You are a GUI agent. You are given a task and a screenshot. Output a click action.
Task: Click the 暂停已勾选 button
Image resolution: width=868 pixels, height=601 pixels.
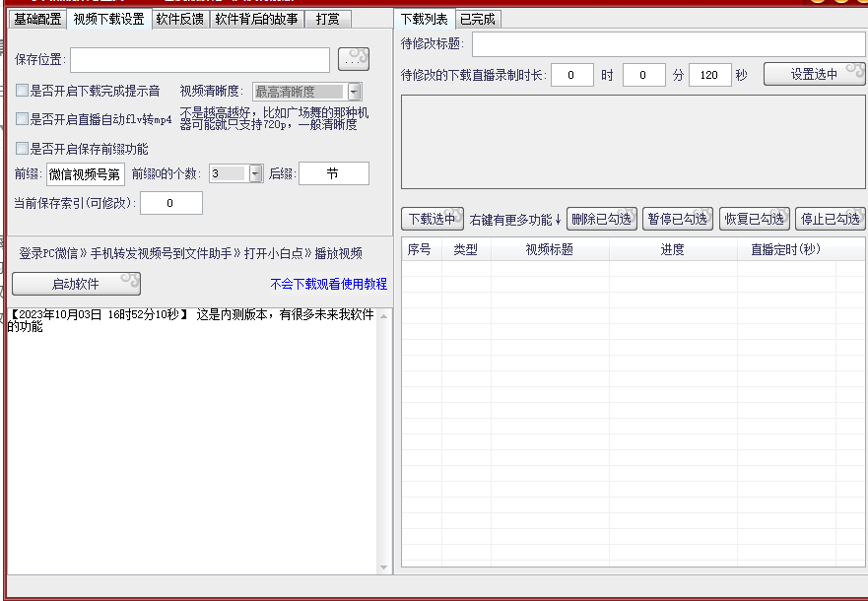click(x=678, y=219)
